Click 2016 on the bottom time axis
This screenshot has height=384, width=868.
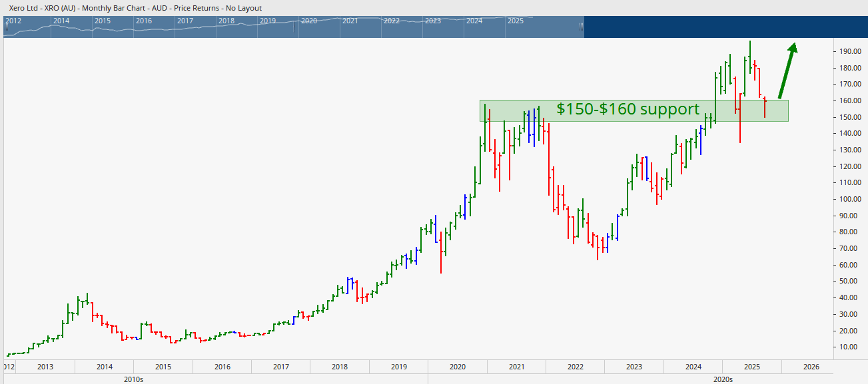(222, 367)
